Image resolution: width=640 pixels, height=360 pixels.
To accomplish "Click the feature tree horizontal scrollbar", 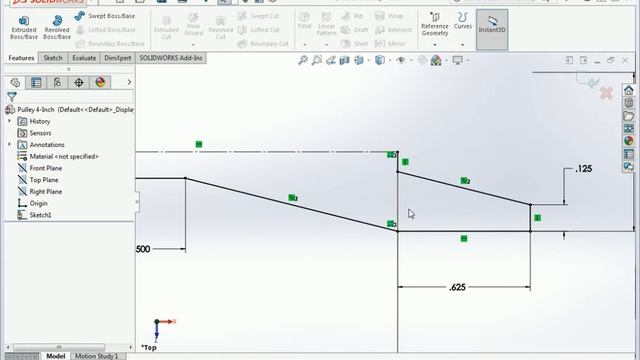I will pyautogui.click(x=69, y=347).
